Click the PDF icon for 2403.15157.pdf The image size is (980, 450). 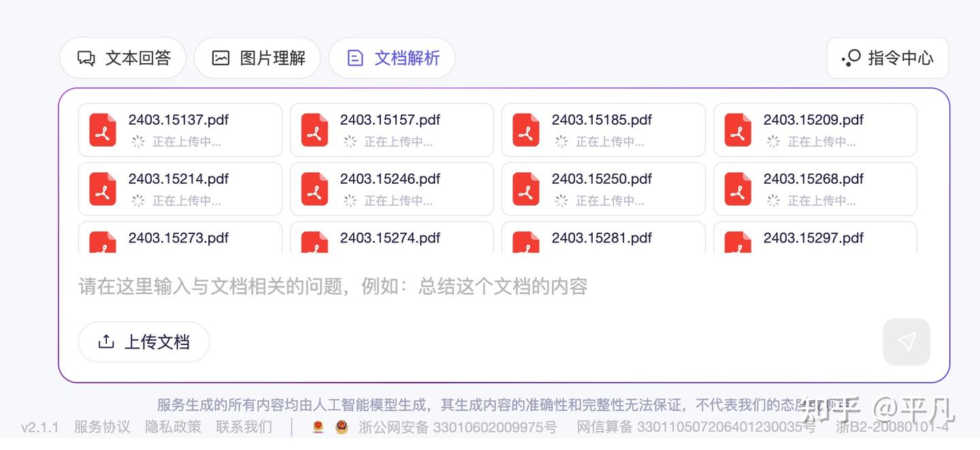[314, 130]
